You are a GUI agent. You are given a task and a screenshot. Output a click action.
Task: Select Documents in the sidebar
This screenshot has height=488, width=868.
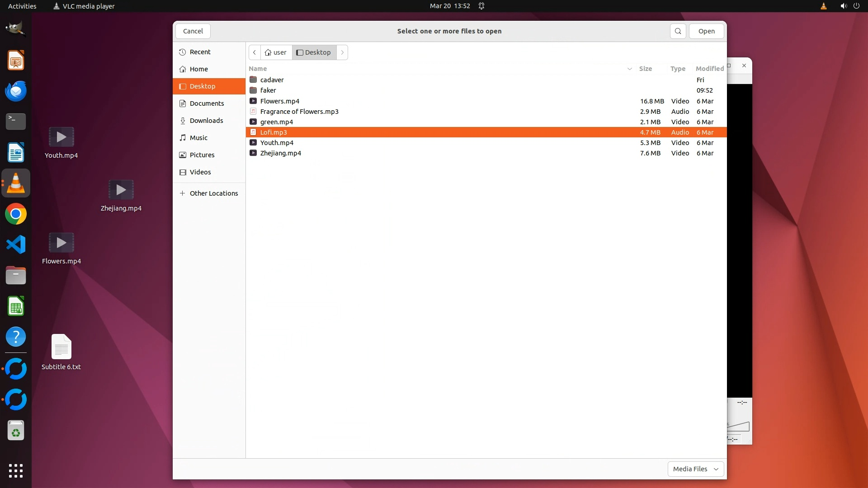coord(207,103)
